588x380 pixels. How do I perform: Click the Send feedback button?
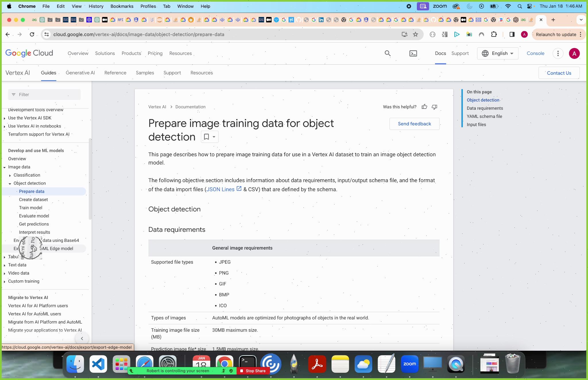[x=414, y=124]
